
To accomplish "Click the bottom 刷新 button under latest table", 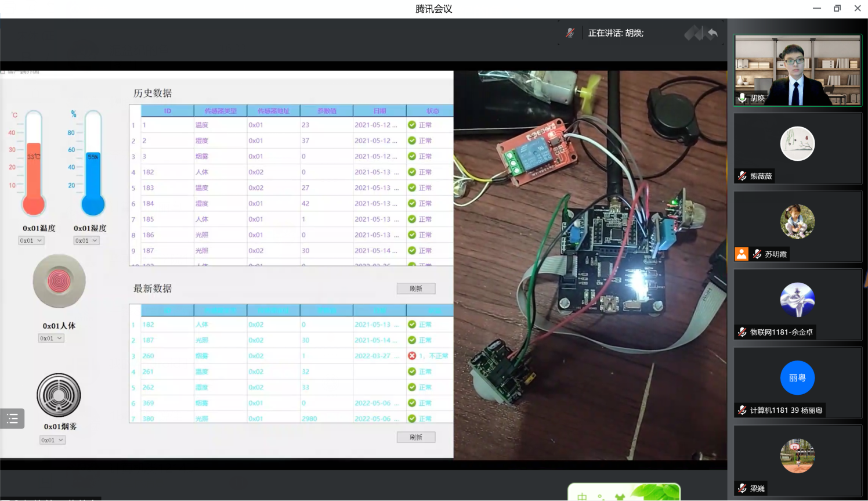I will point(415,437).
